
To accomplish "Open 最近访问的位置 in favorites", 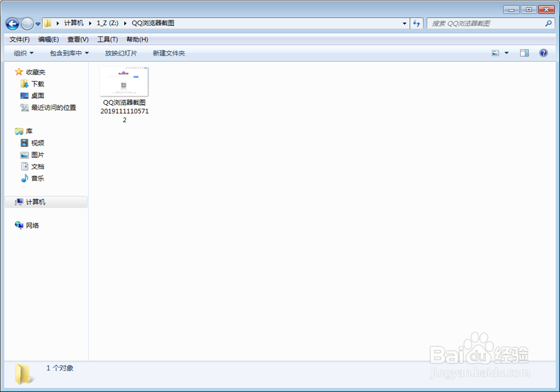I will (x=48, y=108).
